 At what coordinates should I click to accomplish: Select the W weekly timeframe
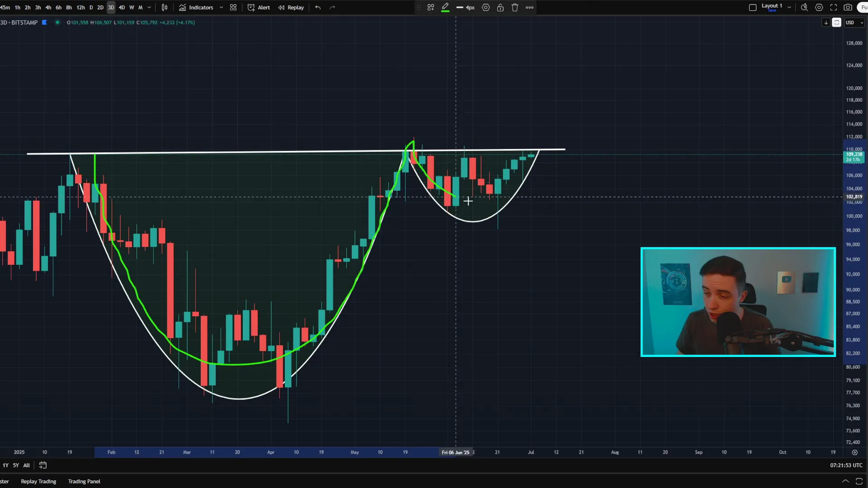tap(132, 8)
